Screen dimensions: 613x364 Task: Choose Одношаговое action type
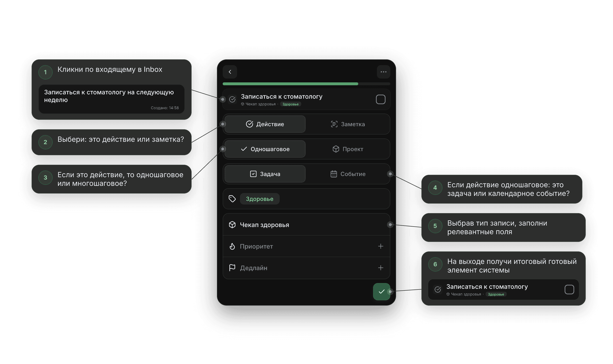[265, 149]
